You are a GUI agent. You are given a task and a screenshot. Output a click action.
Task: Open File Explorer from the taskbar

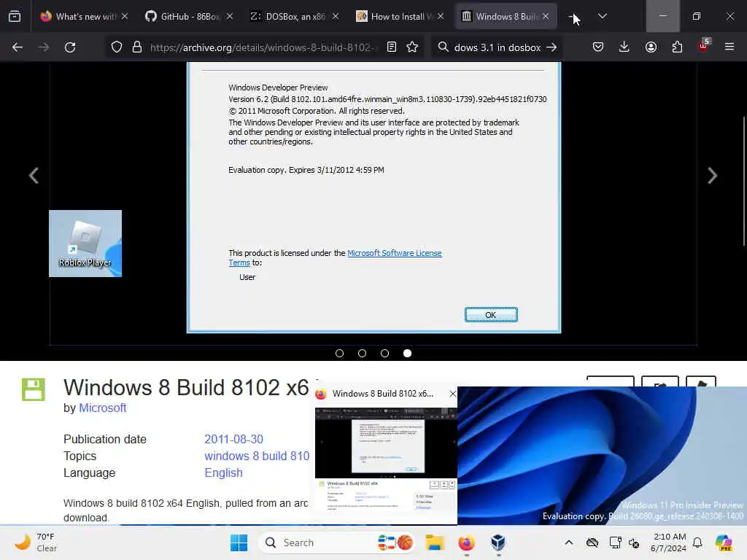point(435,542)
